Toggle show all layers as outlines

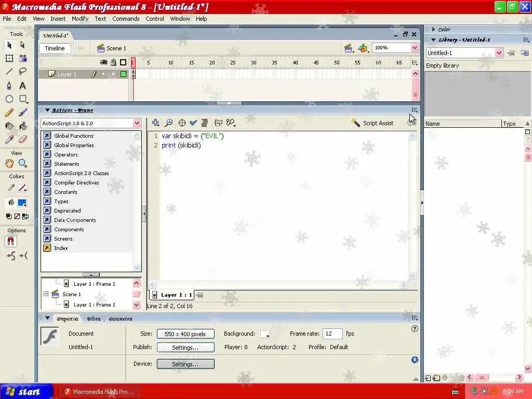point(123,62)
